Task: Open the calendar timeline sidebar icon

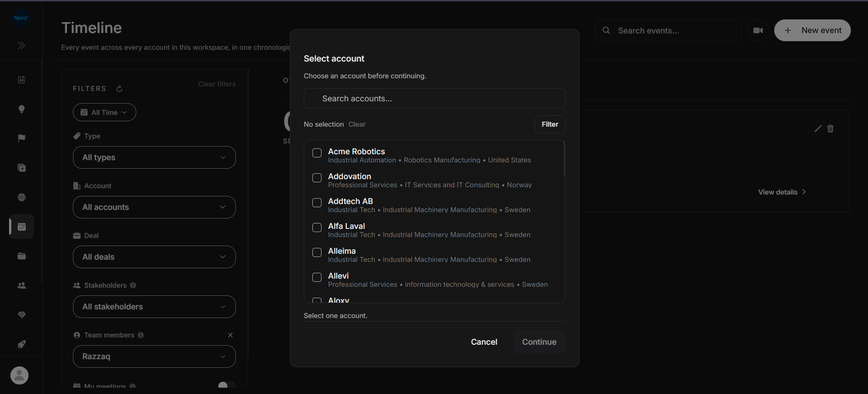Action: click(x=21, y=227)
